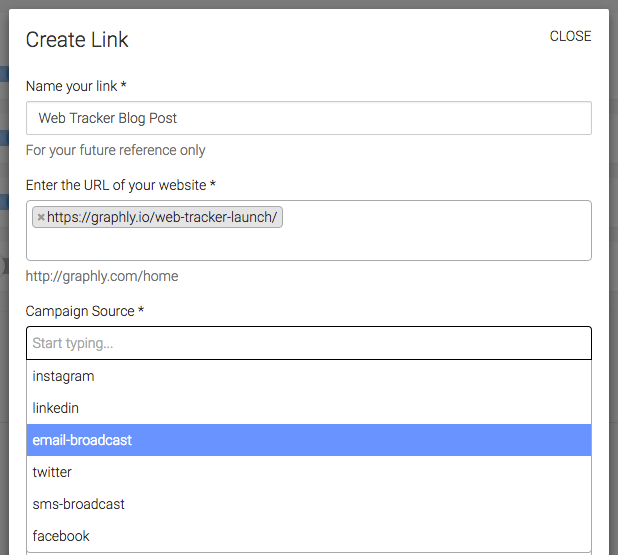The height and width of the screenshot is (555, 618).
Task: Choose linkedin as campaign source
Action: pos(309,408)
